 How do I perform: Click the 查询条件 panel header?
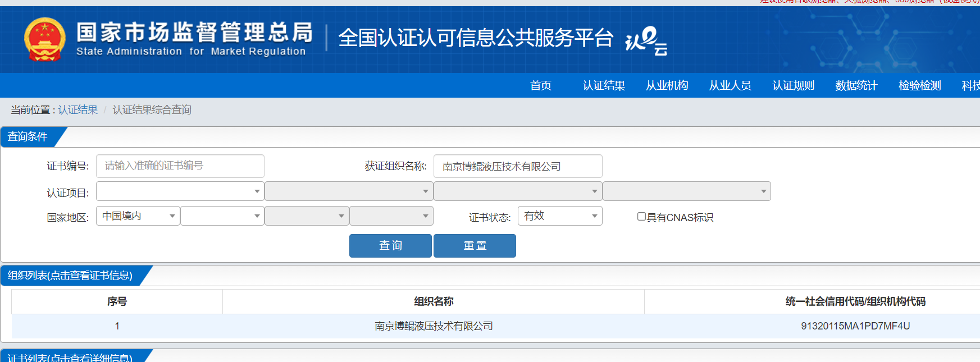pos(28,137)
